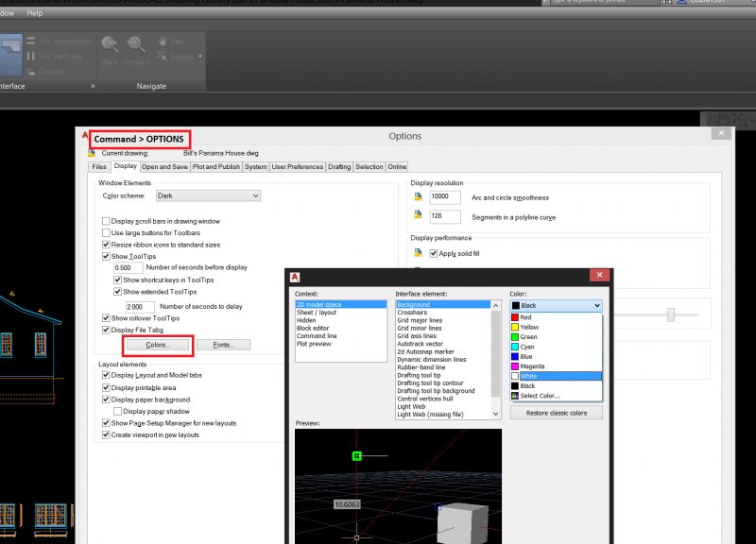Toggle the Show ToolTips checkbox
Screen dimensions: 756x544
pos(106,256)
